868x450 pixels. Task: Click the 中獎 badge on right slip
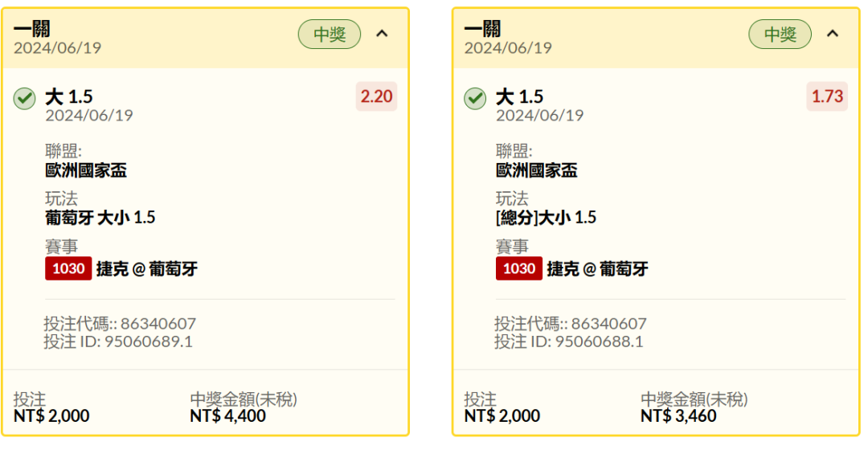[780, 35]
